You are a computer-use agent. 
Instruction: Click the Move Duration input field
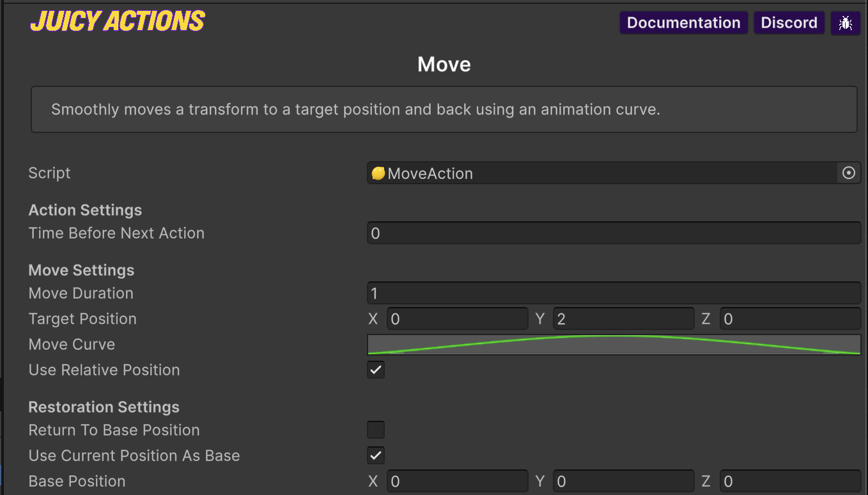tap(614, 294)
